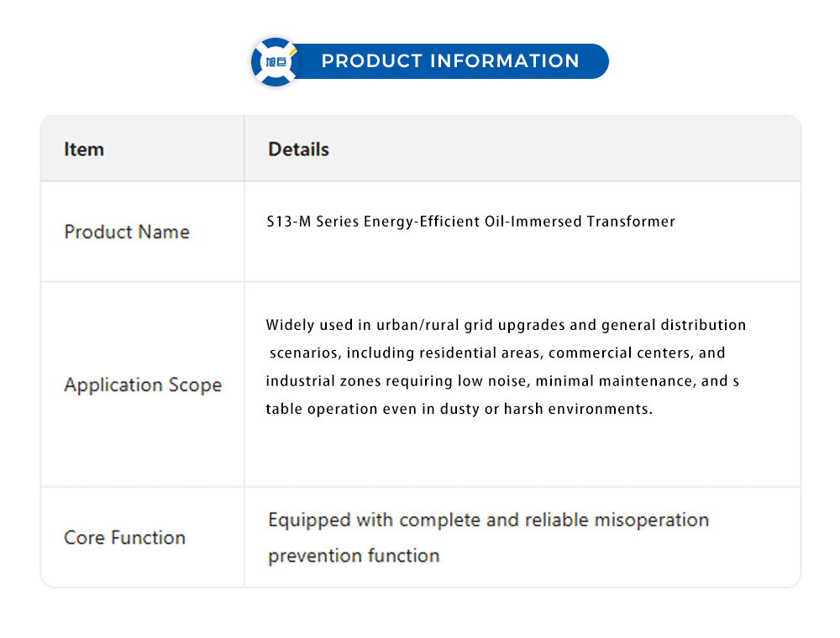
Task: Click the 'Equipped with complete and reliable' line
Action: [x=488, y=520]
